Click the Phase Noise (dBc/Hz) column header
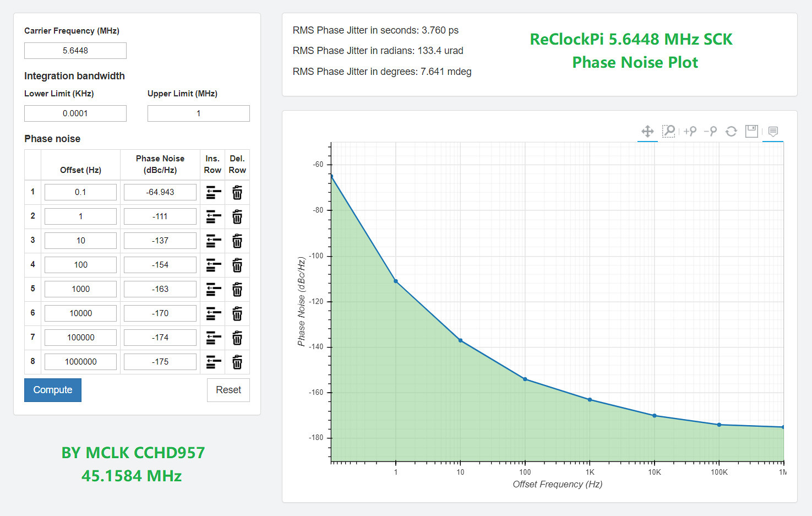The image size is (812, 516). (160, 164)
